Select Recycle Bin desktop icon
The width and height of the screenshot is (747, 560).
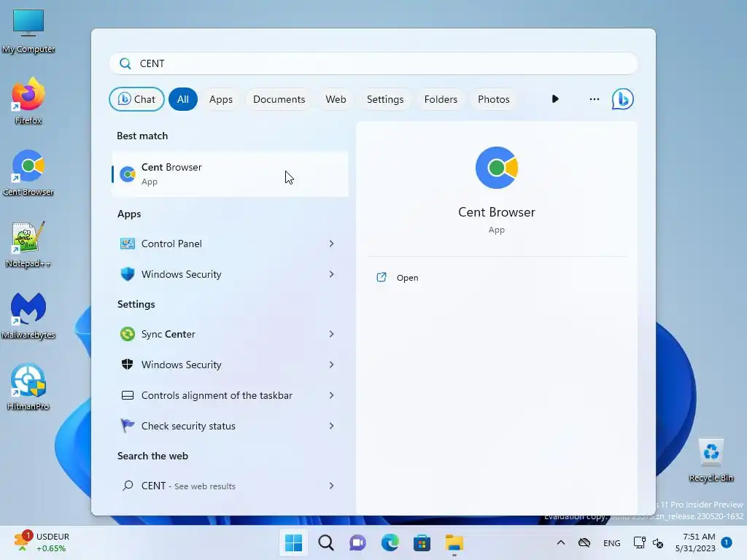pyautogui.click(x=711, y=460)
